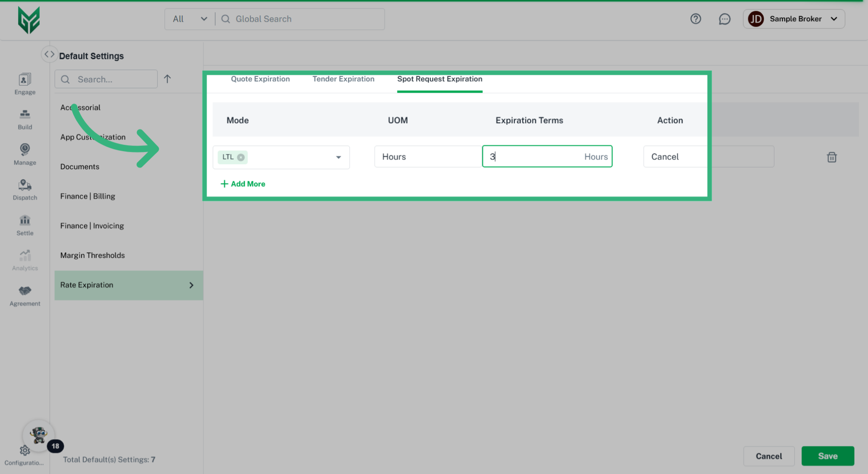Screen dimensions: 868x474
Task: Expand the Mode dropdown showing LTL
Action: click(x=338, y=157)
